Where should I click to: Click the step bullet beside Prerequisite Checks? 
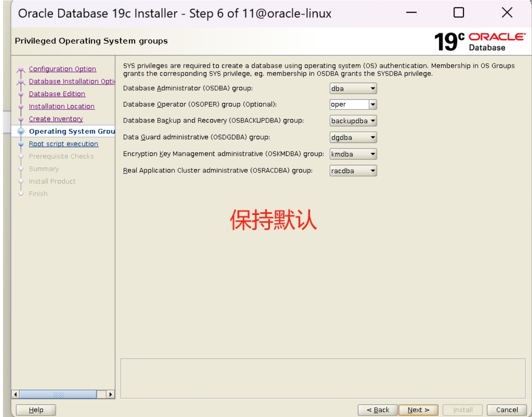(21, 156)
